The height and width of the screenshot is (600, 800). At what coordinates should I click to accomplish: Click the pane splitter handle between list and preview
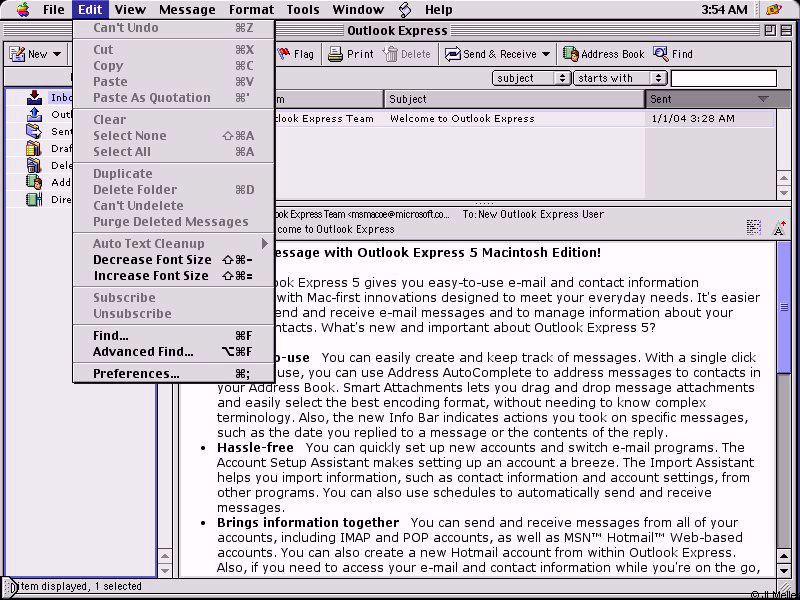tap(484, 203)
